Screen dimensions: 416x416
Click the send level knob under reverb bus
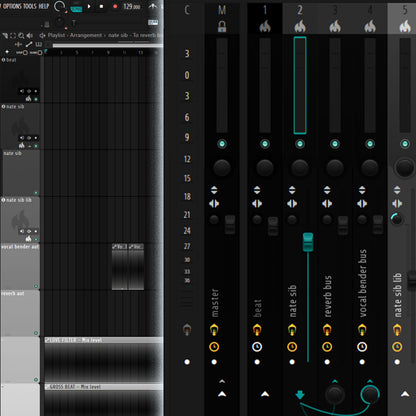coord(335,394)
